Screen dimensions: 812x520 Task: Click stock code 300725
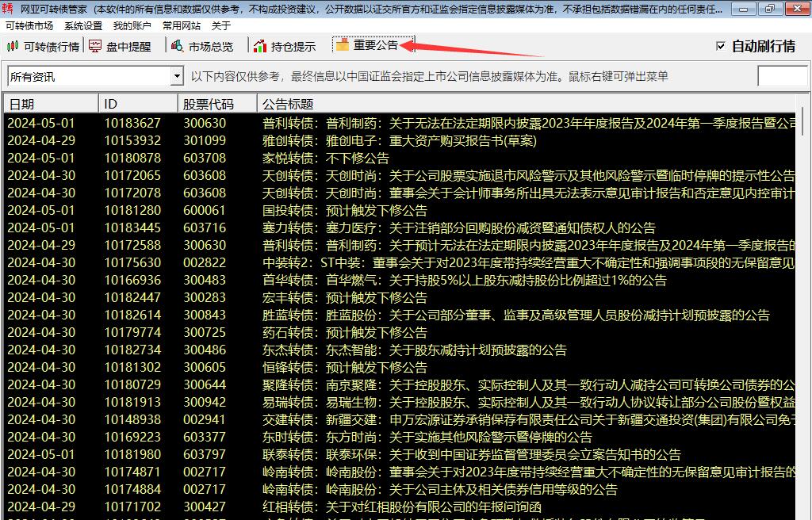click(x=205, y=332)
